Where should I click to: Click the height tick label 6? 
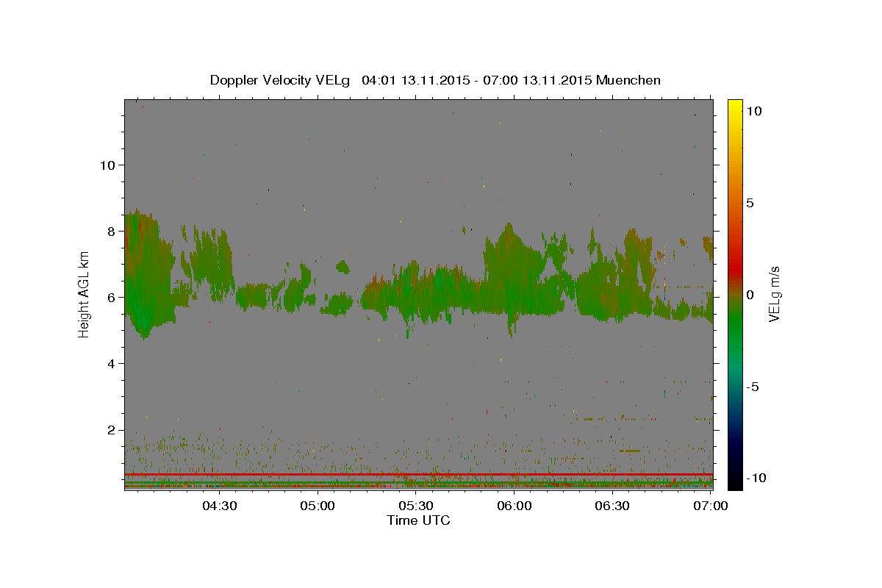(111, 297)
